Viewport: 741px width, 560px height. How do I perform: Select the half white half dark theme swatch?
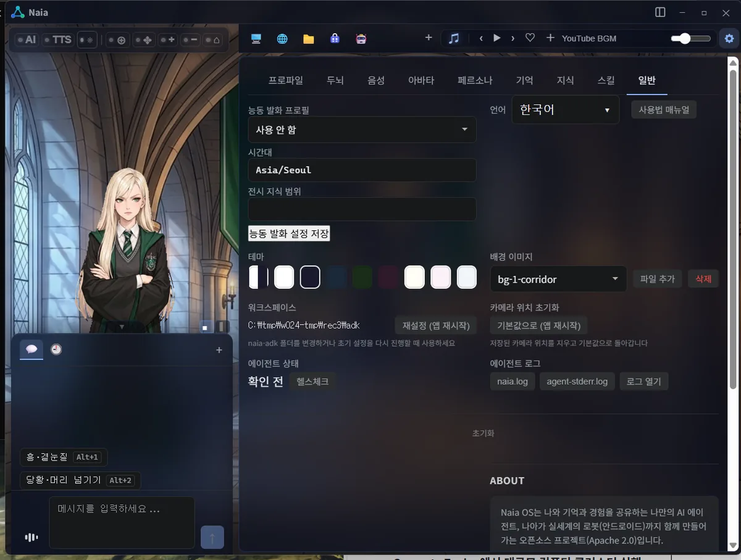(x=258, y=277)
